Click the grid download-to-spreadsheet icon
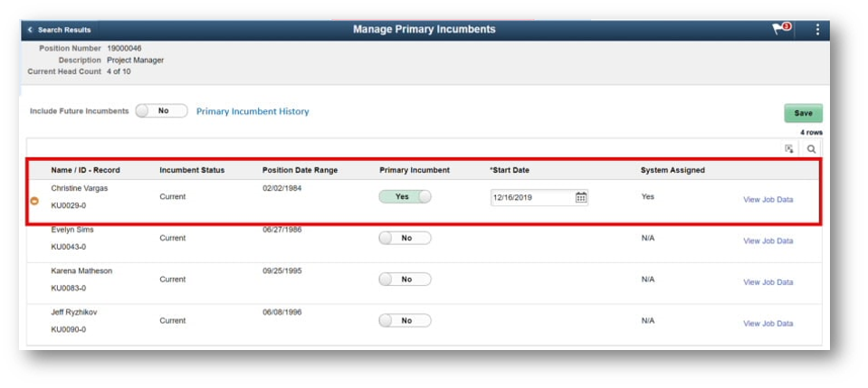Image resolution: width=868 pixels, height=388 pixels. tap(789, 148)
